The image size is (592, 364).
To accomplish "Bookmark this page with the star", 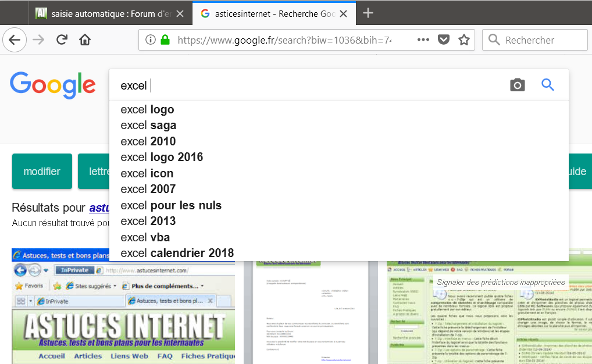I will [x=464, y=40].
